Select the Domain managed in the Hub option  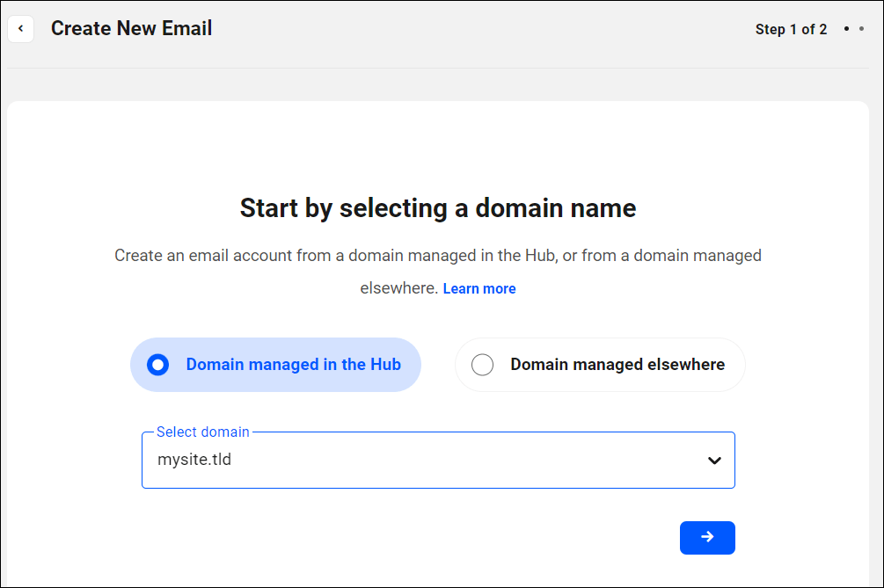tap(275, 364)
